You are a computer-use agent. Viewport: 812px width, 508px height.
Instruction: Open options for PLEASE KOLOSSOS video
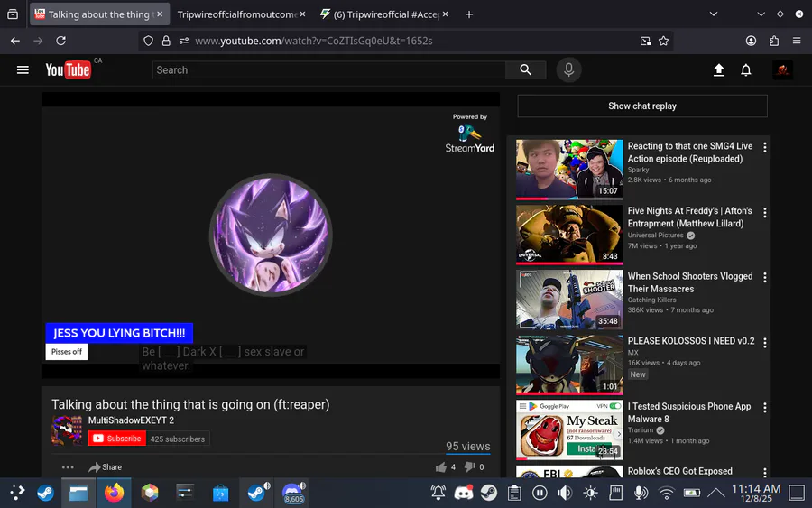(765, 343)
